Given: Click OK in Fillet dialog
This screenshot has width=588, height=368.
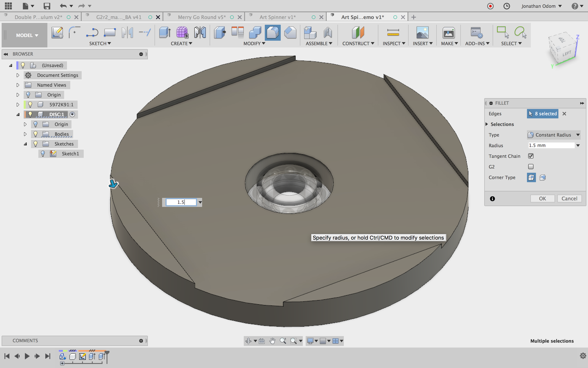Looking at the screenshot, I should click(x=542, y=198).
